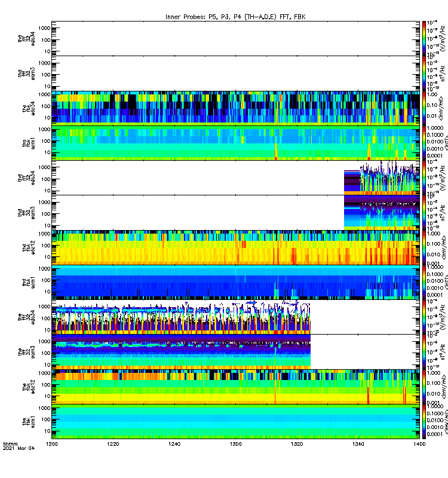The image size is (448, 478).
Task: Click the color bar beside thd fff scm3 panel
Action: [x=424, y=213]
